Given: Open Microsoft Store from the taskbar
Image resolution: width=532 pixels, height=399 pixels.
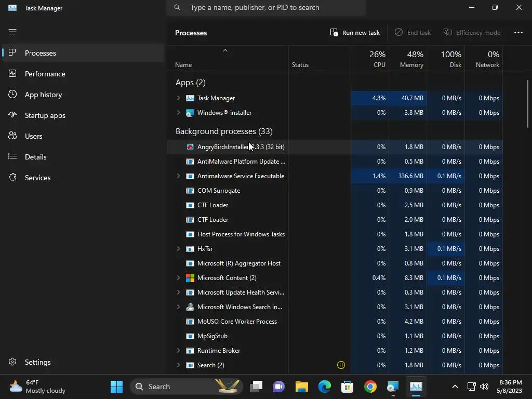Looking at the screenshot, I should (x=347, y=387).
